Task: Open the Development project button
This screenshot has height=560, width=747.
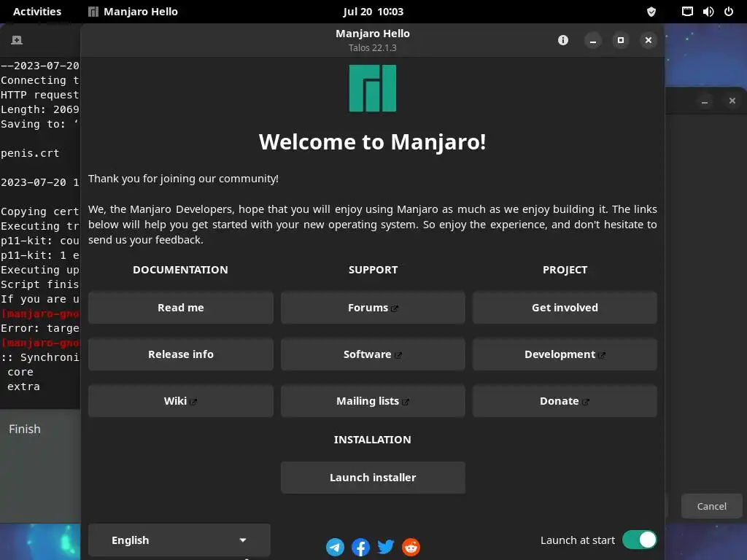Action: tap(565, 354)
